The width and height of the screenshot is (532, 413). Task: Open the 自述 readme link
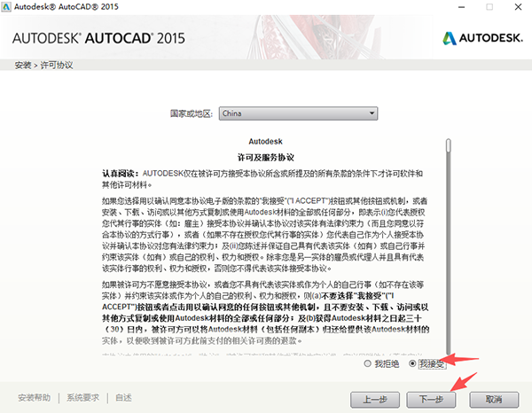pyautogui.click(x=123, y=398)
